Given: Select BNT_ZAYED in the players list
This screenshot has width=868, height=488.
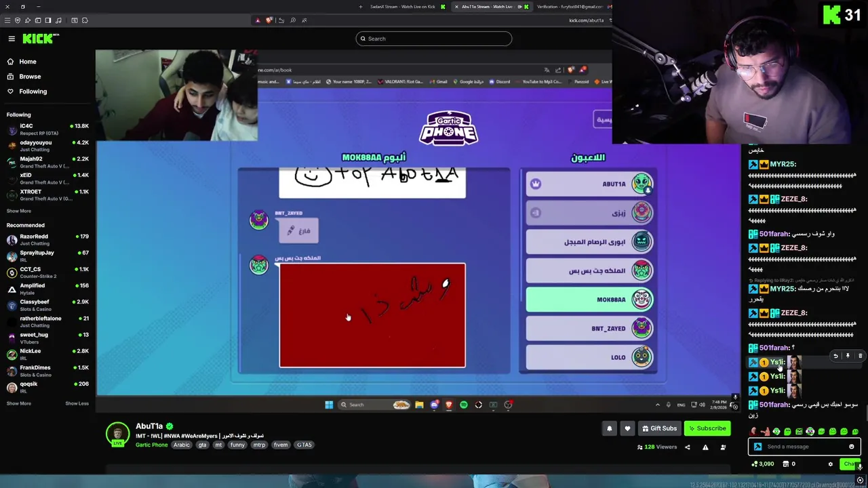Looking at the screenshot, I should click(x=589, y=329).
